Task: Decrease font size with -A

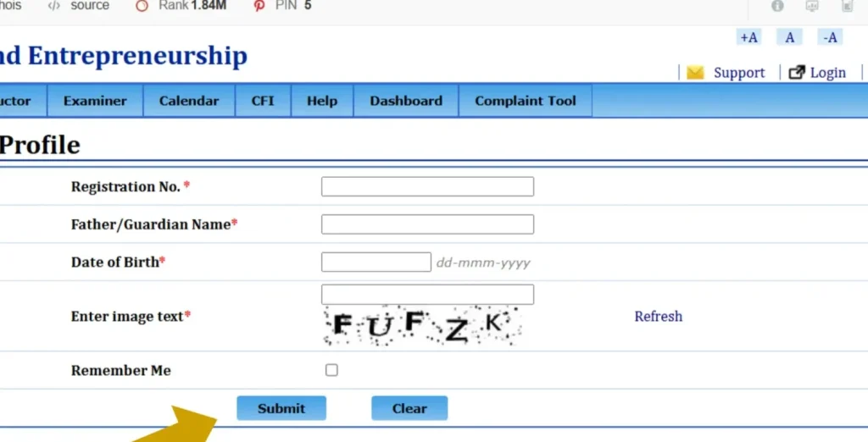Action: tap(830, 37)
